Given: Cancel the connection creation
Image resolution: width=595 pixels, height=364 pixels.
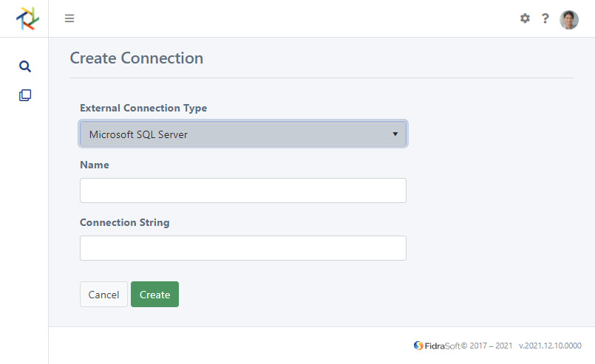Looking at the screenshot, I should [103, 295].
